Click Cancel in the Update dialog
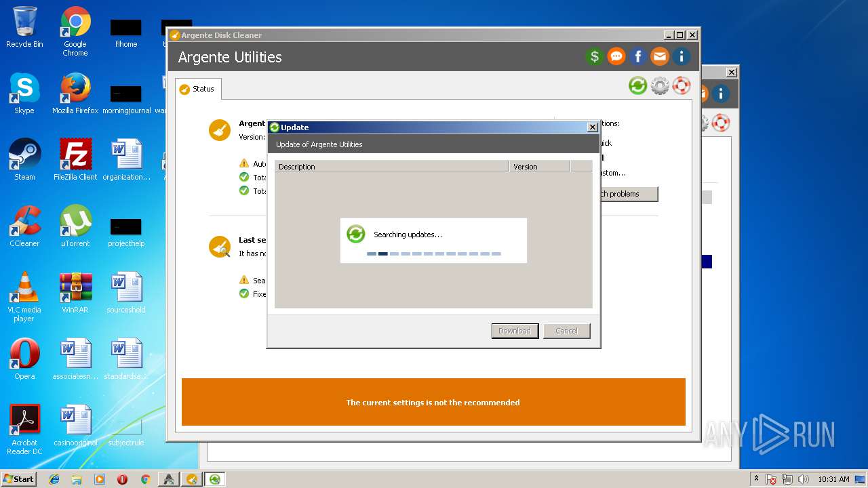 [566, 331]
